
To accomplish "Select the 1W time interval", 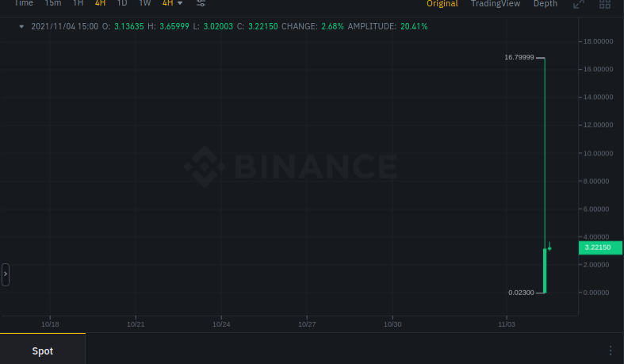I will click(x=144, y=3).
